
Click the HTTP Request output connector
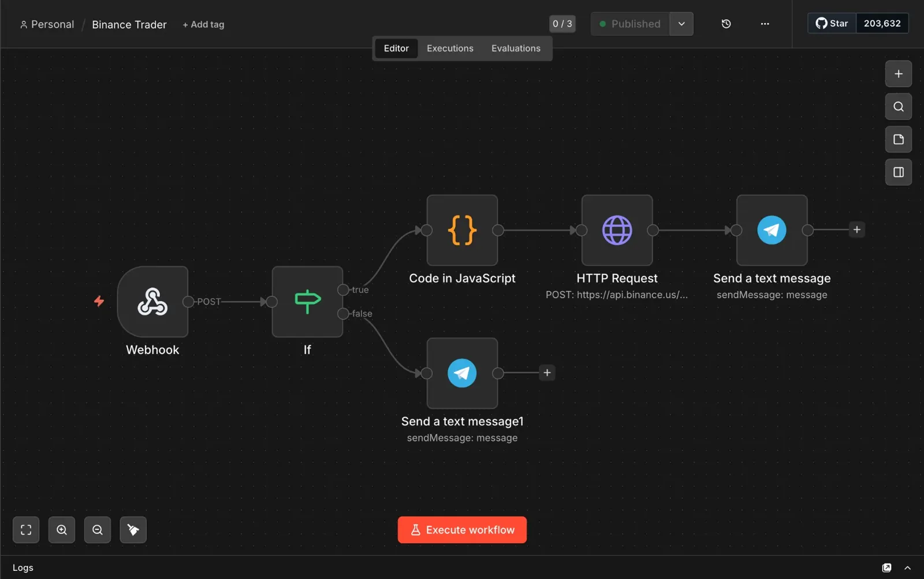(653, 230)
